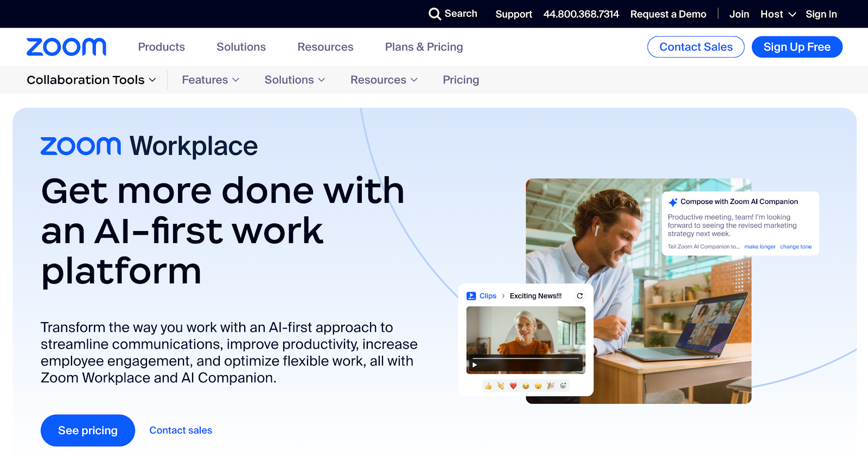Click the Clips breadcrumb link

(488, 296)
